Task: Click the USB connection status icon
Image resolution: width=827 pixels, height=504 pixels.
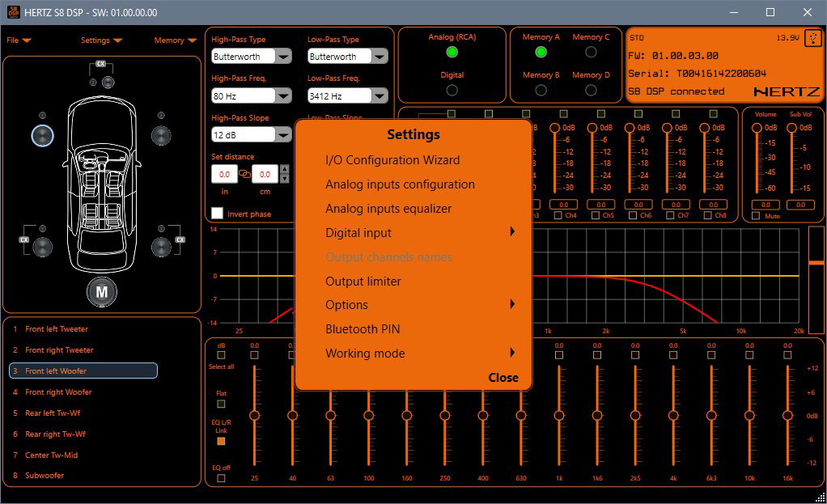Action: click(812, 39)
